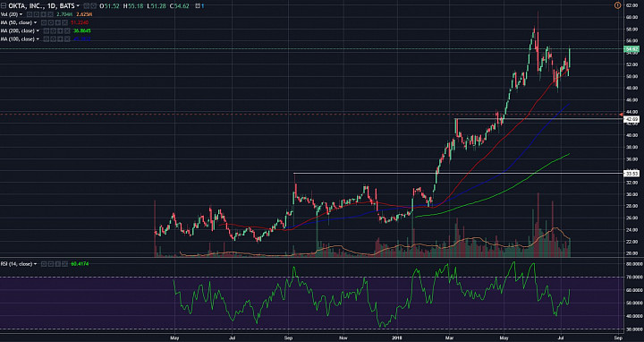Click the green 36.8645 MA 200 value

pos(82,30)
